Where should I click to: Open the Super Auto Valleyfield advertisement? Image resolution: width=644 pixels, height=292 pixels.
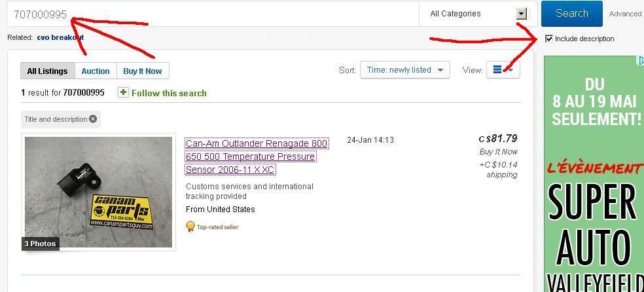pyautogui.click(x=594, y=173)
